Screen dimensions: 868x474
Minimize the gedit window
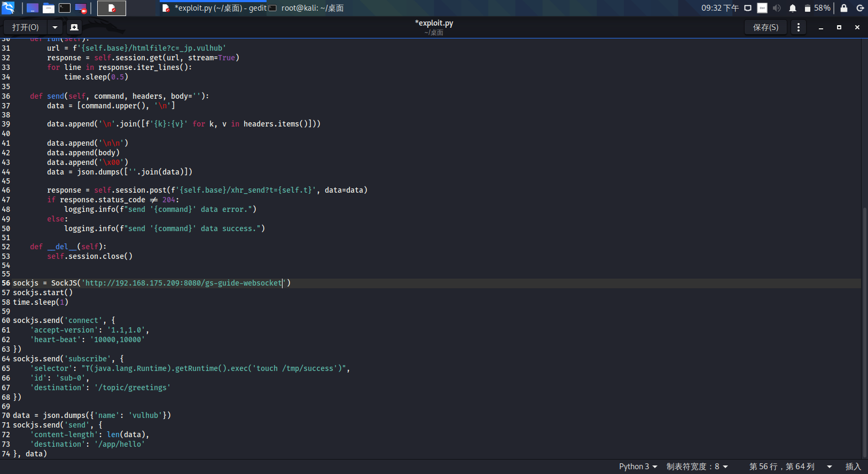(821, 27)
